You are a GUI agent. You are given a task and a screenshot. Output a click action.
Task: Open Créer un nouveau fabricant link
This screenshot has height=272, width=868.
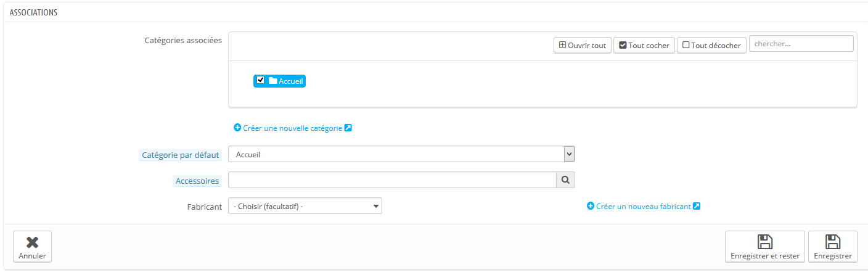(643, 206)
